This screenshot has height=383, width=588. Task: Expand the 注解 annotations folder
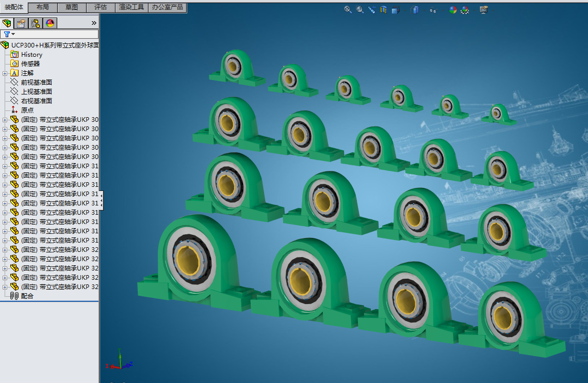click(5, 73)
